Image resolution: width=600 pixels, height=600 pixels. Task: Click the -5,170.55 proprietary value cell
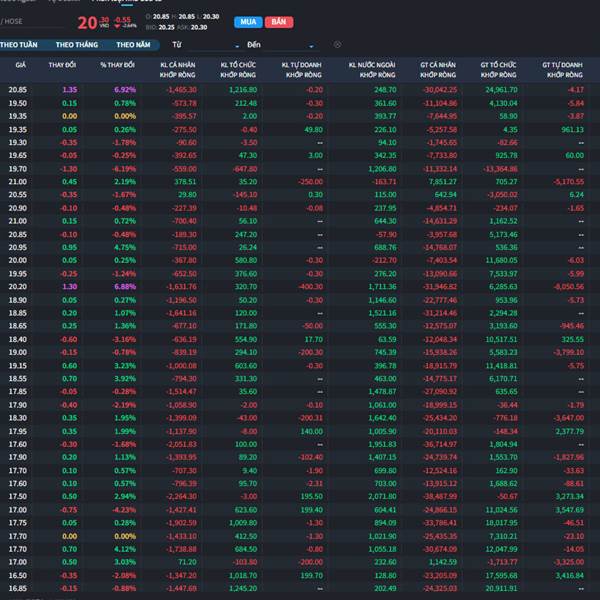click(568, 182)
